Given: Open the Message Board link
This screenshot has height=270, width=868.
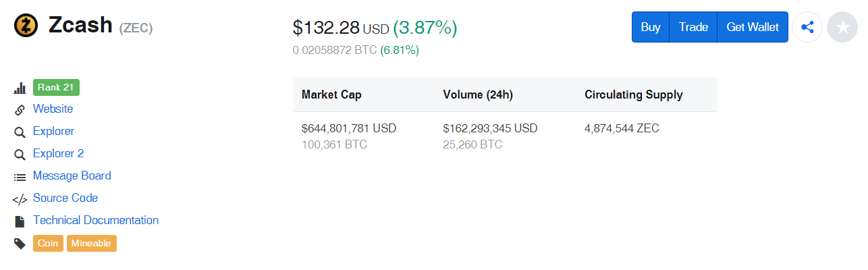Looking at the screenshot, I should click(x=72, y=175).
